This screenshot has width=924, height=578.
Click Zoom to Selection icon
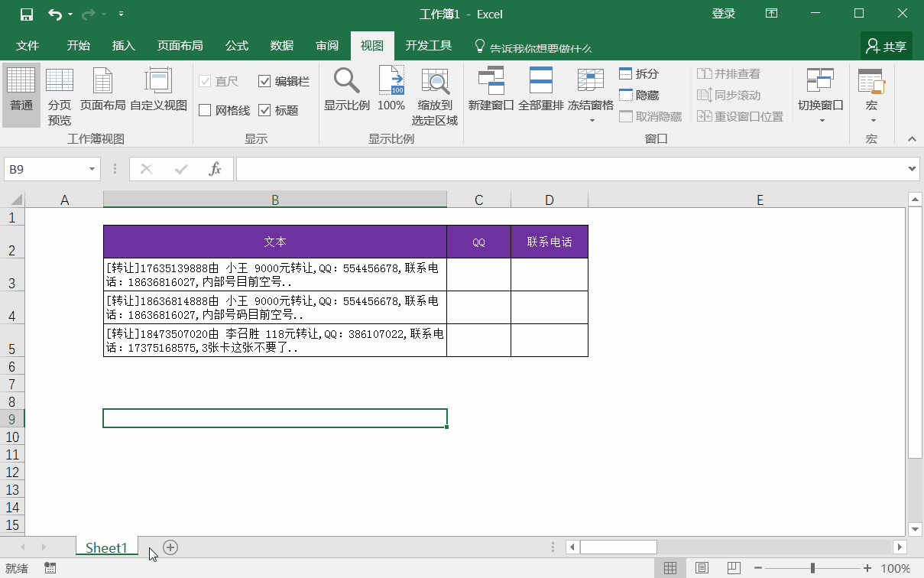pos(435,81)
